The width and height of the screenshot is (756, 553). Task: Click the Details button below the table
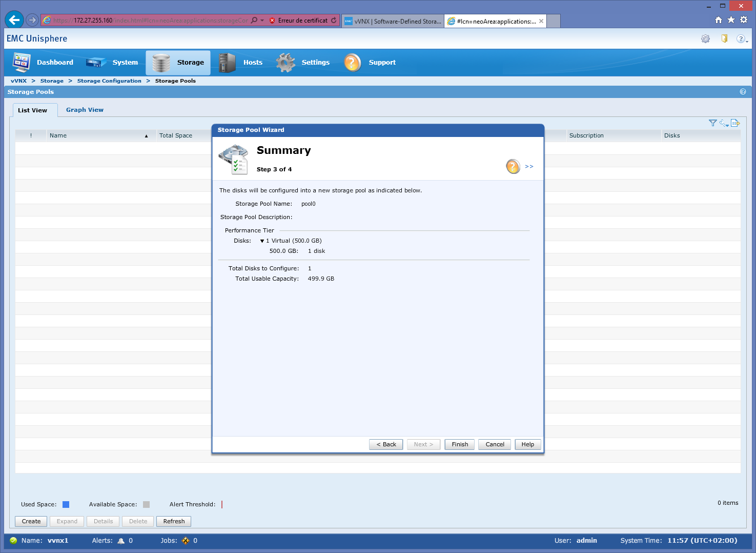click(103, 521)
